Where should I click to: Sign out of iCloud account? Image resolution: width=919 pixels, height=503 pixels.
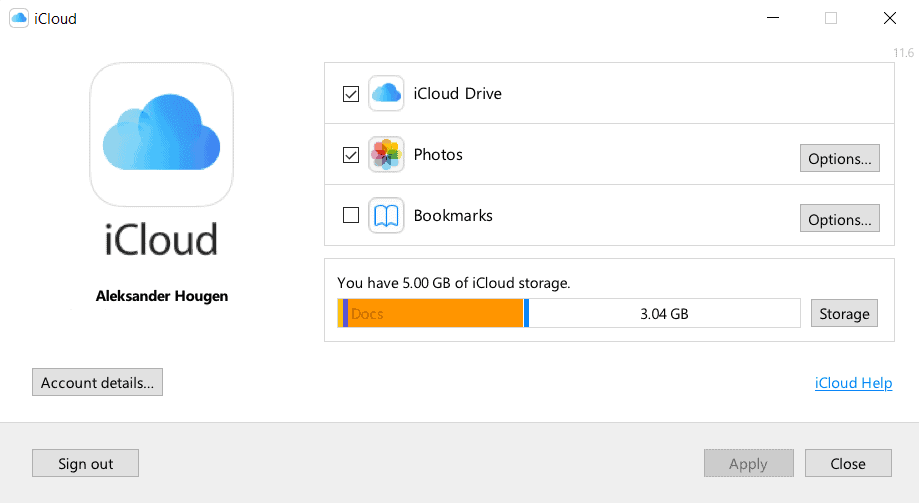[85, 464]
